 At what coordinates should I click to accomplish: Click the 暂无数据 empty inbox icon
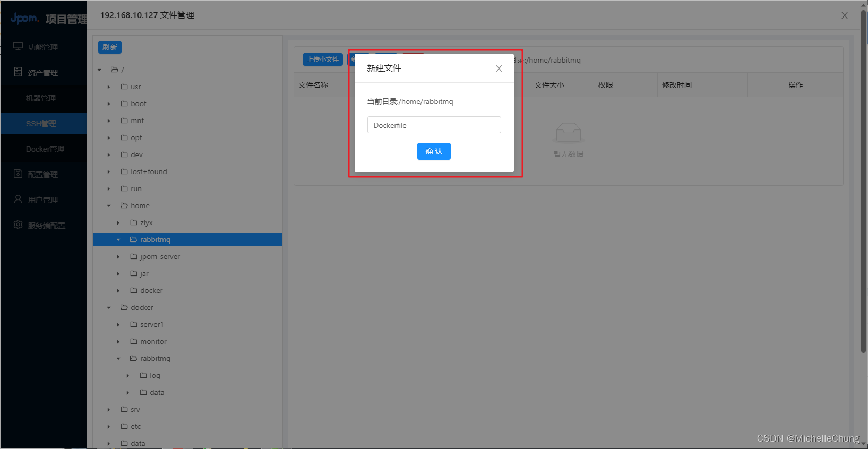coord(569,133)
